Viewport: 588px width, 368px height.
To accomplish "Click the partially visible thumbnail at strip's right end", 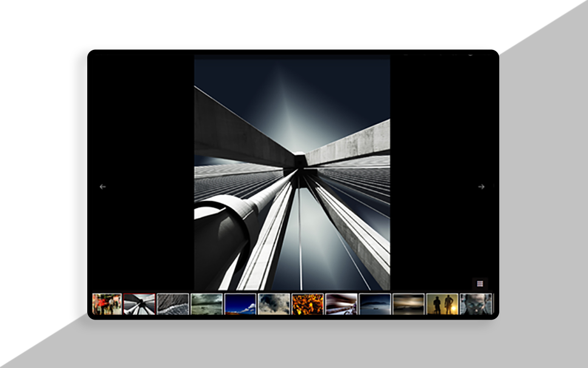I will (x=494, y=304).
